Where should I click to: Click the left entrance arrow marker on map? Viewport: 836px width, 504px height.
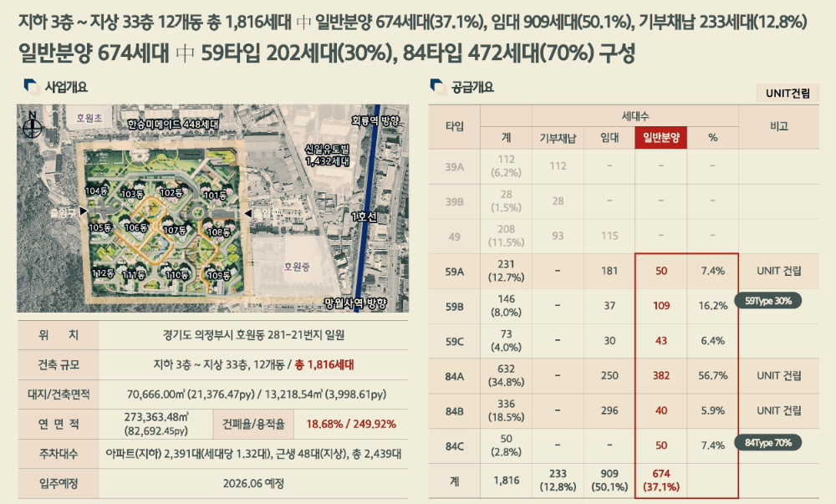point(83,211)
